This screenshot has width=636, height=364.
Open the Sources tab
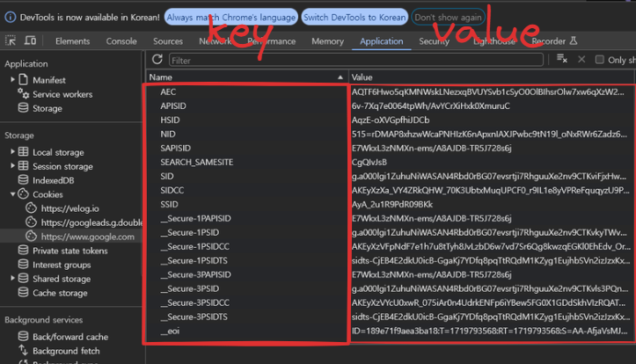pyautogui.click(x=168, y=41)
